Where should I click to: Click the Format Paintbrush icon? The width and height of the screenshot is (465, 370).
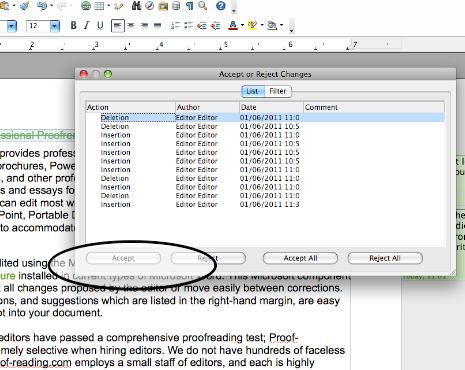click(24, 6)
